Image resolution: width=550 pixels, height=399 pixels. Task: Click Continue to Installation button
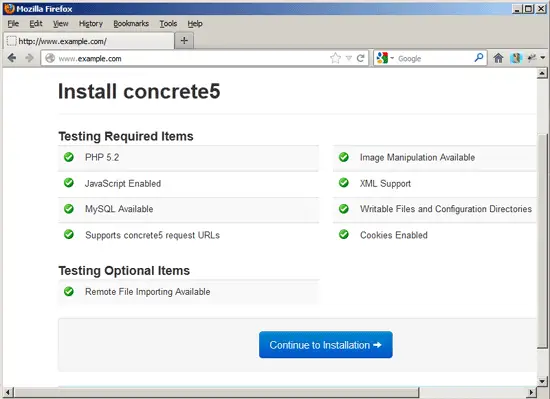pyautogui.click(x=326, y=345)
